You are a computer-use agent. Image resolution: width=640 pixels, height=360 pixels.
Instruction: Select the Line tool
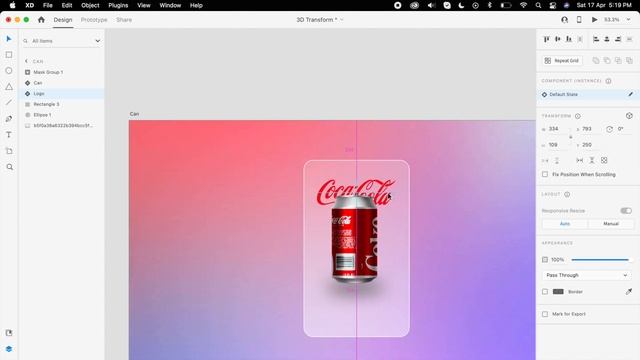pos(9,102)
